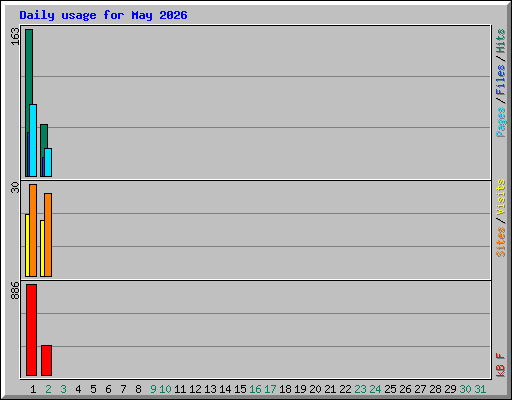This screenshot has width=512, height=400.
Task: Click the green 'Hits' legend label
Action: click(500, 41)
